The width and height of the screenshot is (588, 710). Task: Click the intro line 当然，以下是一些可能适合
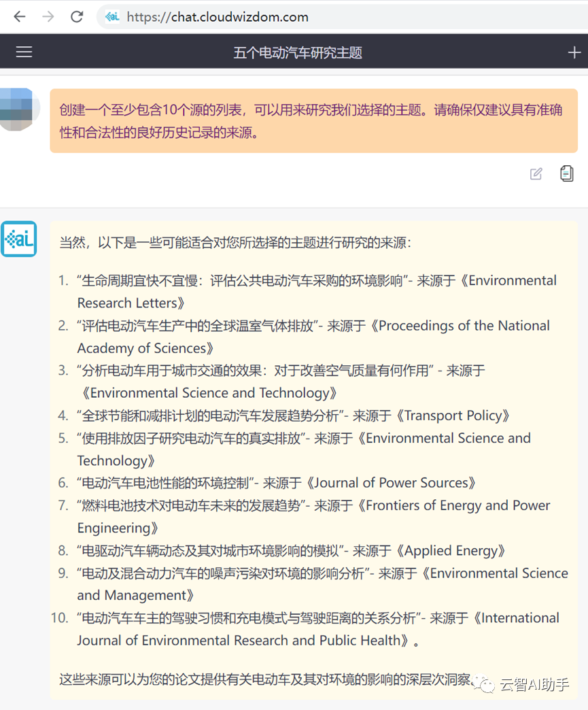(235, 243)
